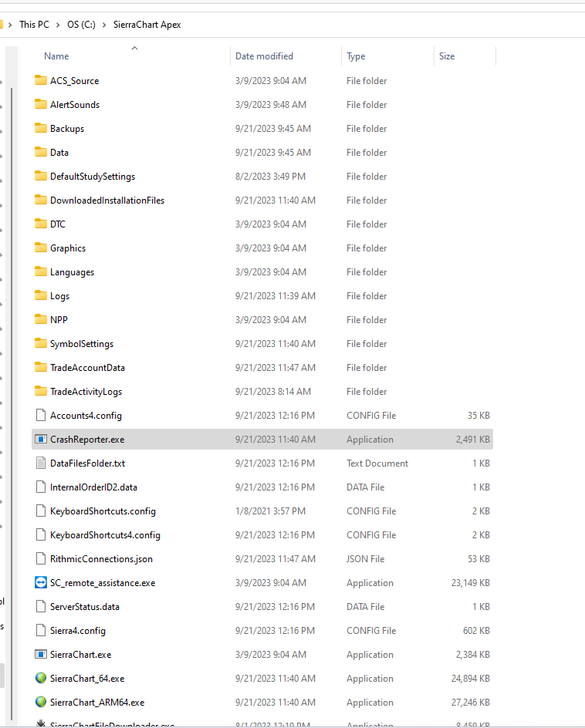Click the Graphics folder icon

coord(41,248)
